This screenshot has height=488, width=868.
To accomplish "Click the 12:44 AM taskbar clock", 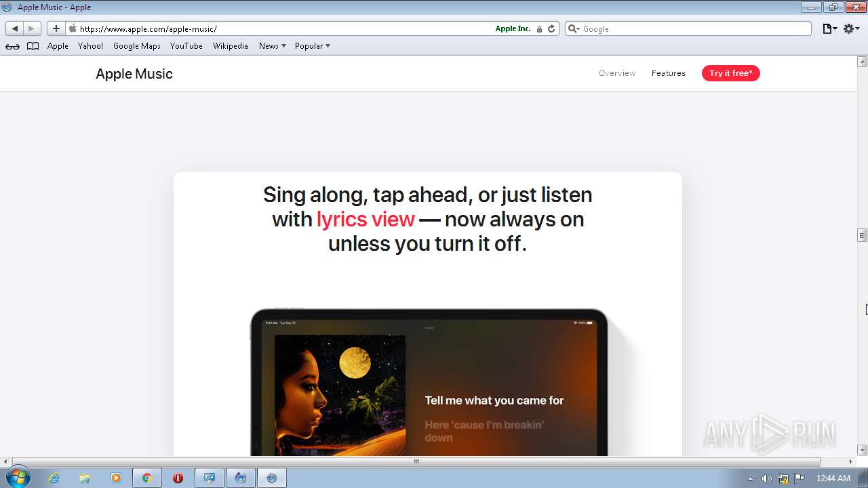I will [x=833, y=479].
